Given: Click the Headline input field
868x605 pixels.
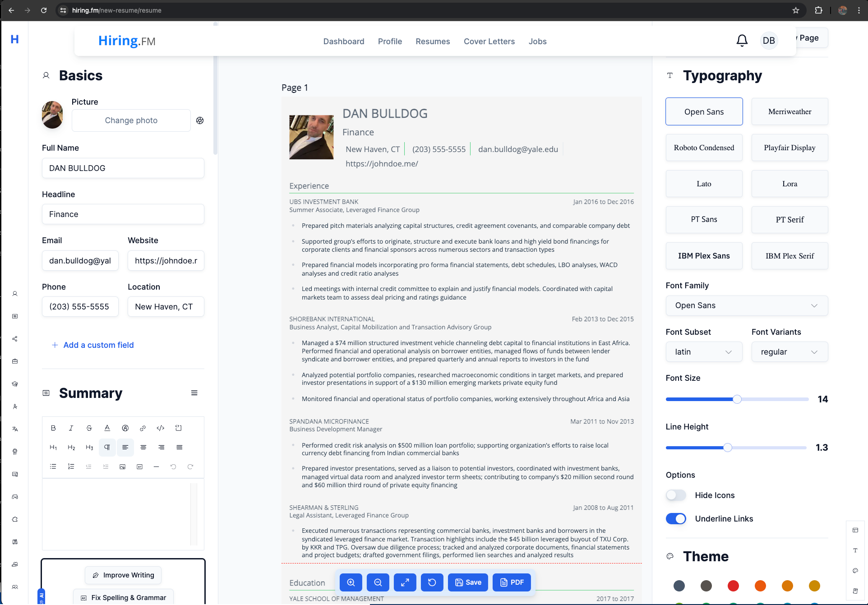Looking at the screenshot, I should pos(123,214).
